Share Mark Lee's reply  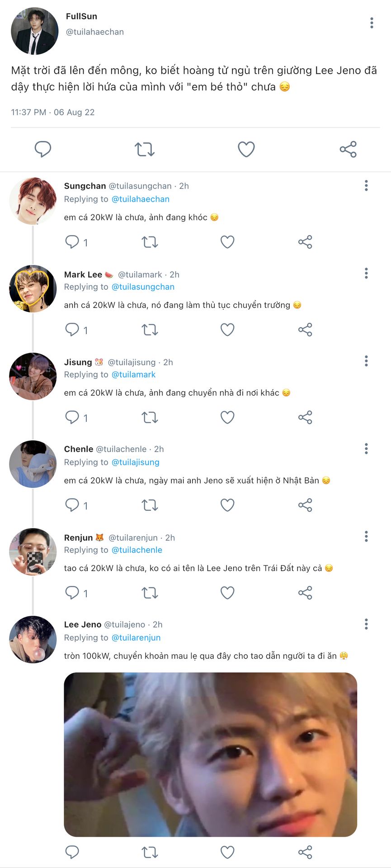pos(305,330)
